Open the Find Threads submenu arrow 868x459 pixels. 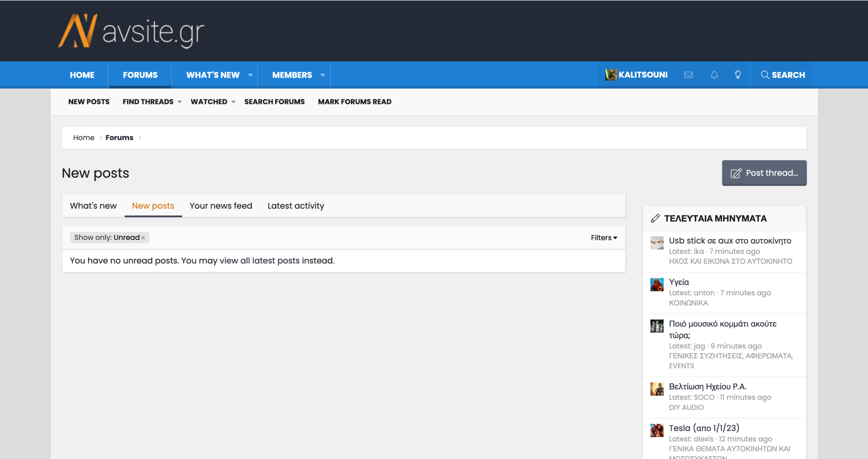point(179,102)
